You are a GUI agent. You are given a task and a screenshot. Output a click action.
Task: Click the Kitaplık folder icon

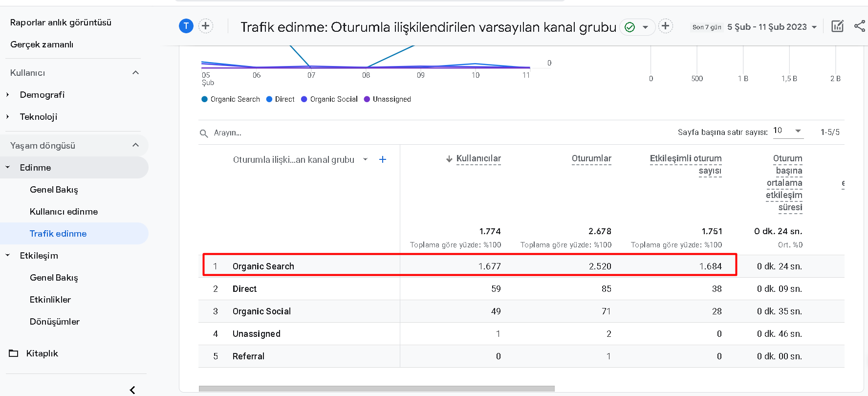coord(14,353)
